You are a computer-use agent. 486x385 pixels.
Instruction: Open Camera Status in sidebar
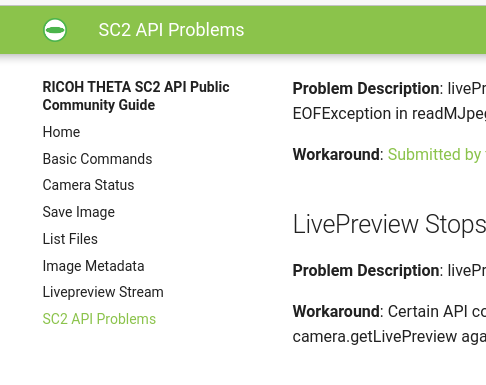88,185
